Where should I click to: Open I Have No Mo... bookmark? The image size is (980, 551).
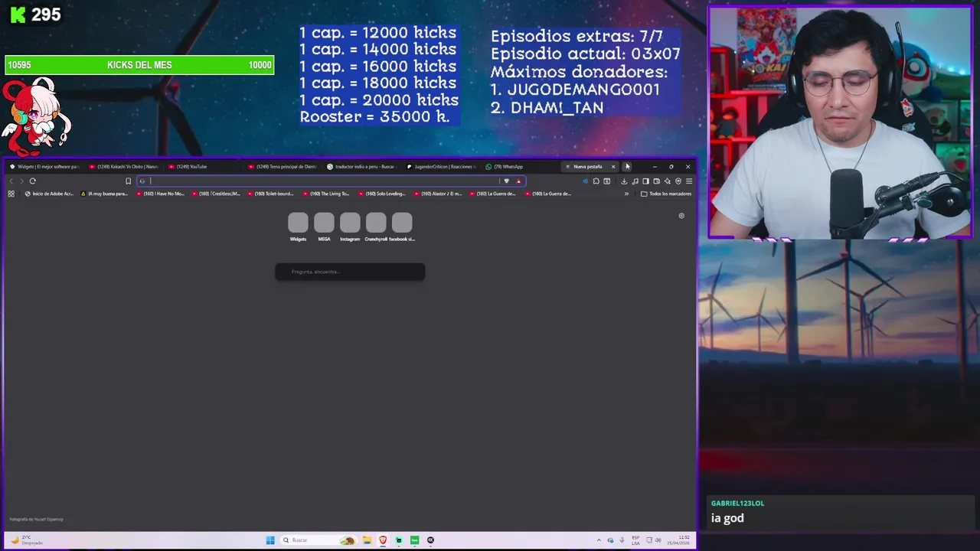tap(160, 194)
